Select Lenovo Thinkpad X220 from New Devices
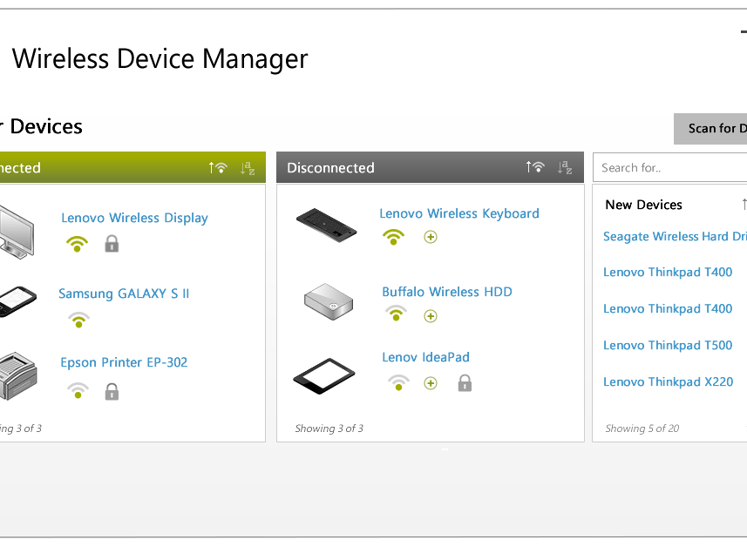The height and width of the screenshot is (560, 747). pyautogui.click(x=668, y=381)
